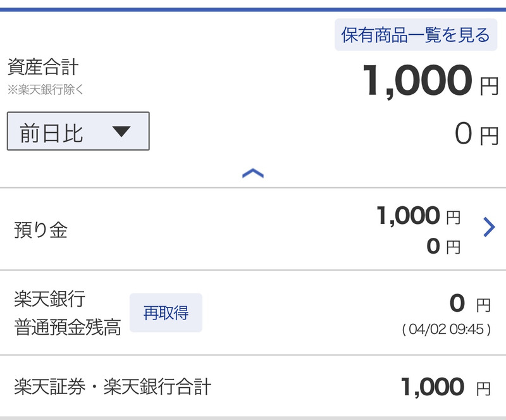Click the black triangle arrow in 前日比 selector

coord(120,132)
